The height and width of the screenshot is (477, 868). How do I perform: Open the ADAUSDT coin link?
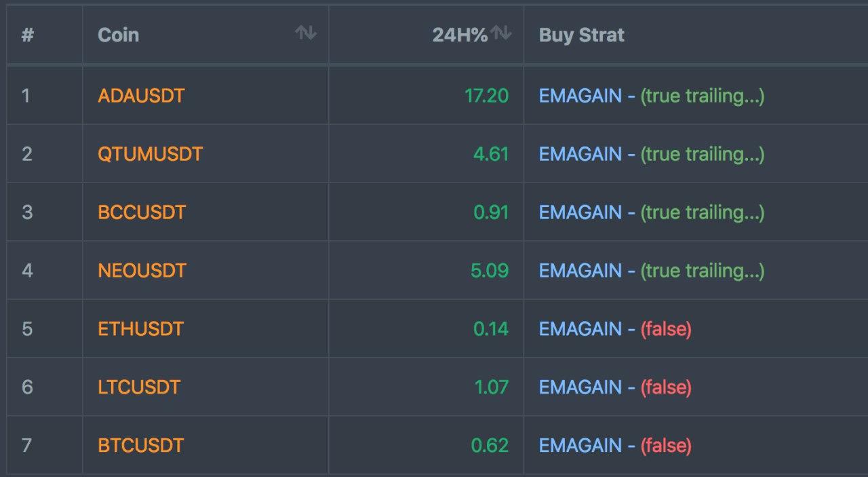[x=141, y=96]
